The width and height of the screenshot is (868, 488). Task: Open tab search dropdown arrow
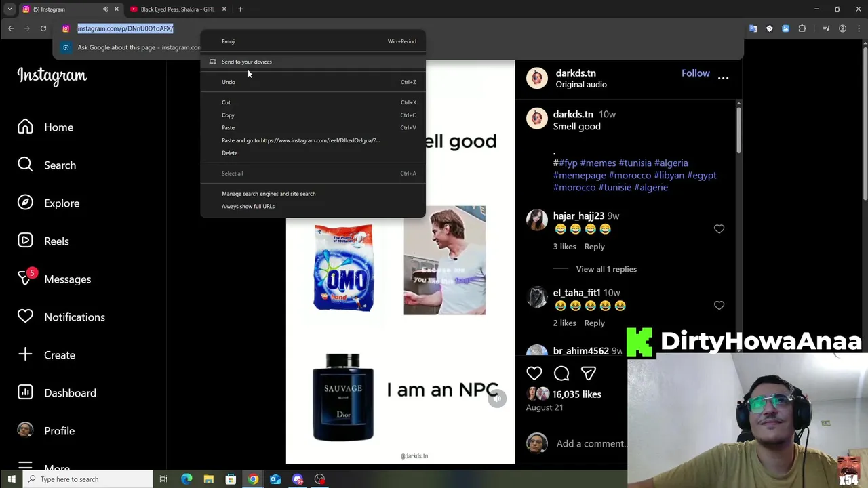(x=9, y=9)
